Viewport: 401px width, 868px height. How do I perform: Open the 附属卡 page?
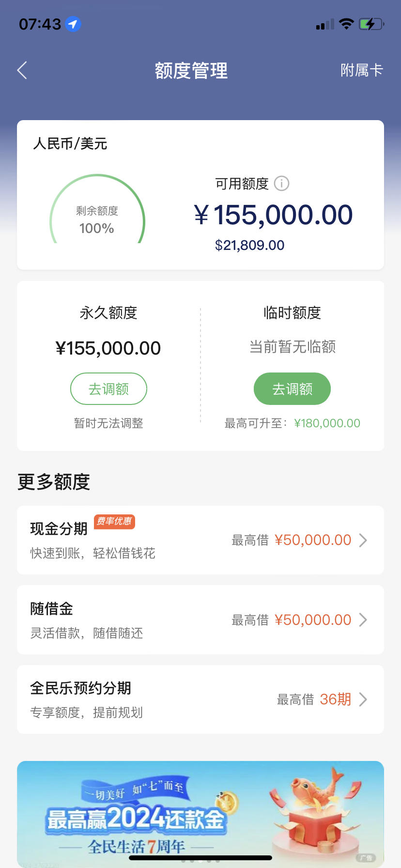coord(362,70)
